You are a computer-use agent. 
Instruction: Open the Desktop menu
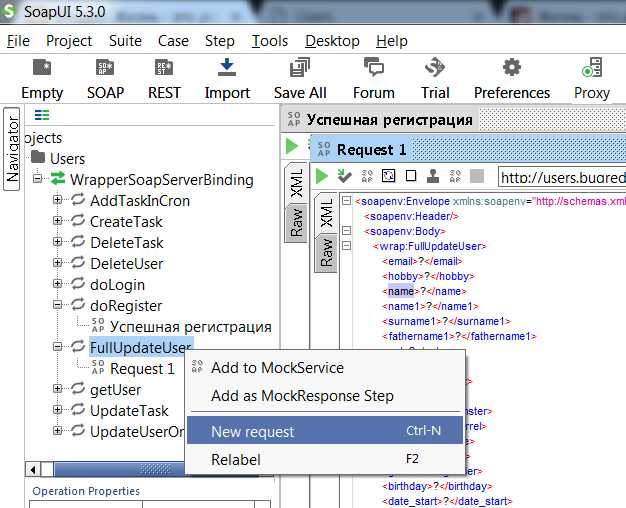tap(332, 41)
